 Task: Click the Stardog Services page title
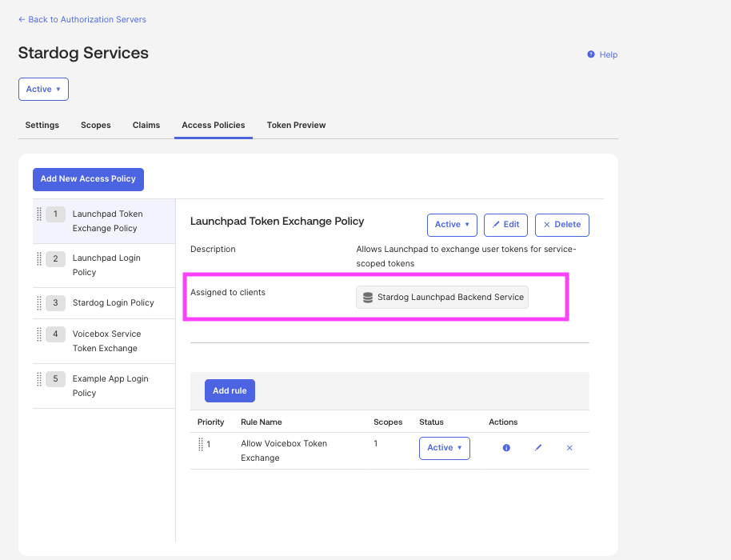click(83, 53)
